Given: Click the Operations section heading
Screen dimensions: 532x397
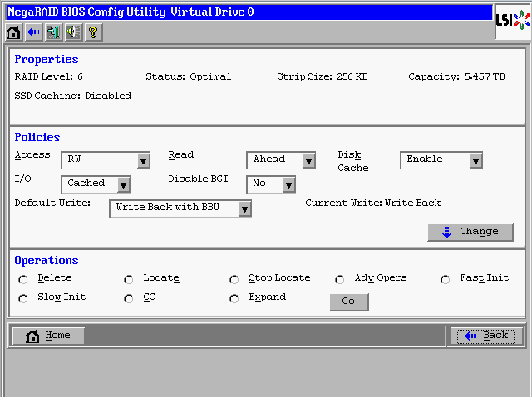Looking at the screenshot, I should tap(47, 260).
